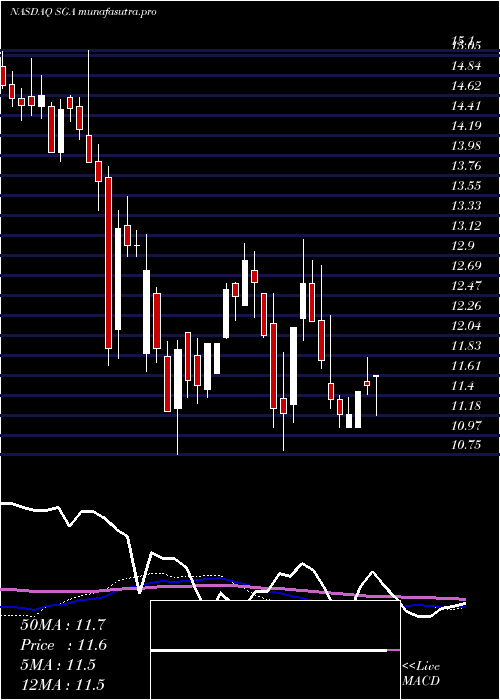
Task: Click the 12.04 price axis label
Action: pos(466,326)
